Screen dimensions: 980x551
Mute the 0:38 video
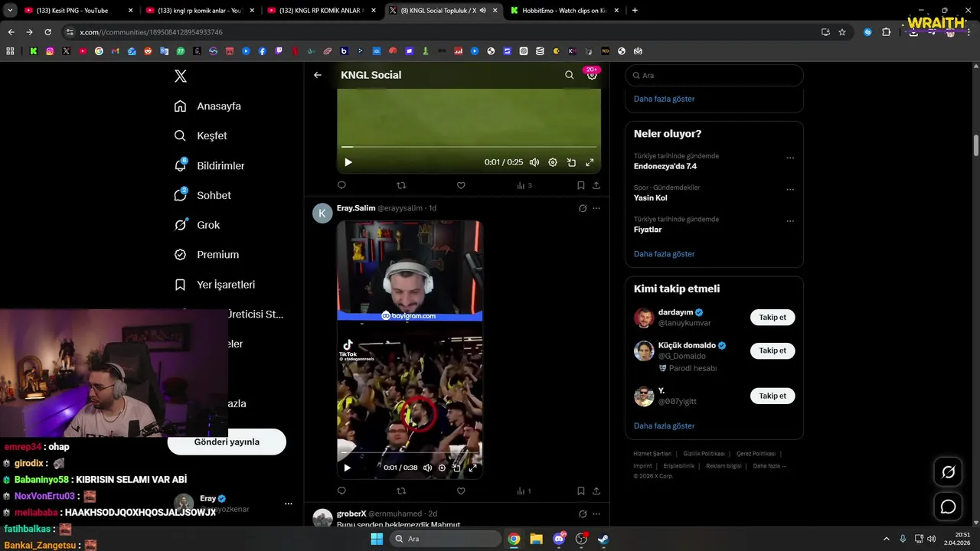(427, 468)
